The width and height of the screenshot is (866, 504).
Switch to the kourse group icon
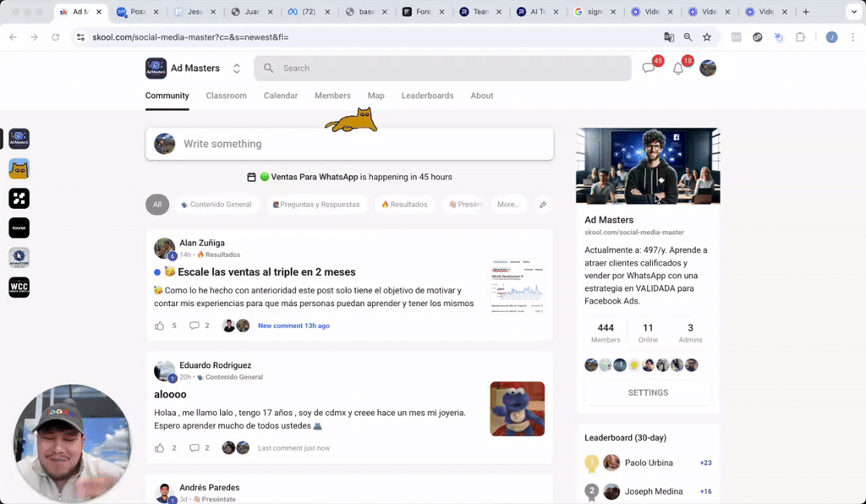[x=19, y=228]
